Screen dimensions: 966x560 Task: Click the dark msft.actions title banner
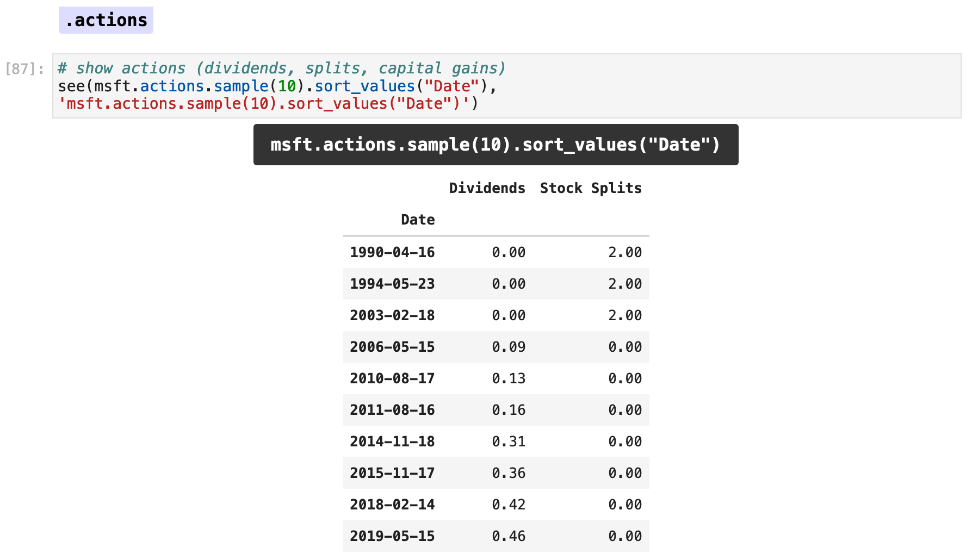(x=496, y=145)
